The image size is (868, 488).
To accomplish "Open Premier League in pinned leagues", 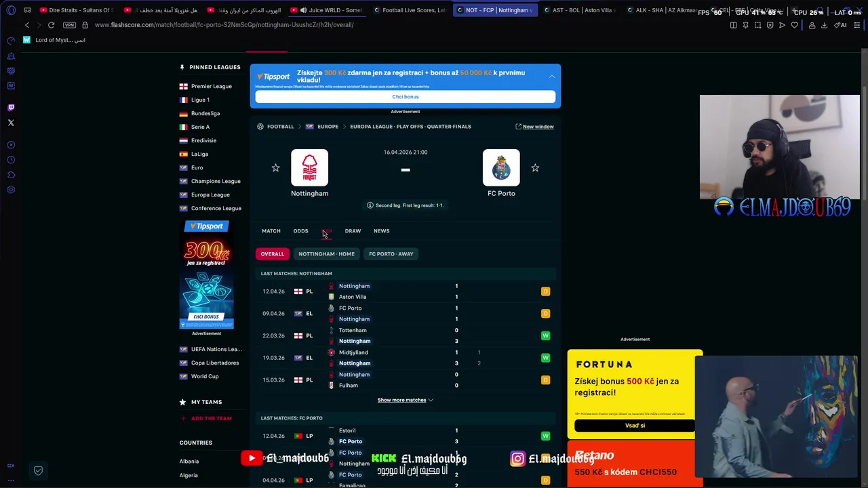I will (x=211, y=86).
